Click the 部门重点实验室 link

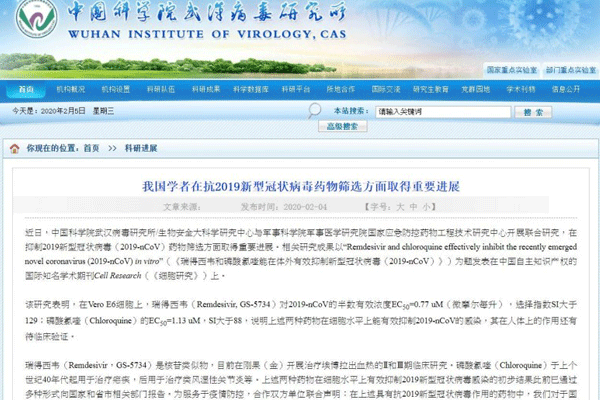570,72
